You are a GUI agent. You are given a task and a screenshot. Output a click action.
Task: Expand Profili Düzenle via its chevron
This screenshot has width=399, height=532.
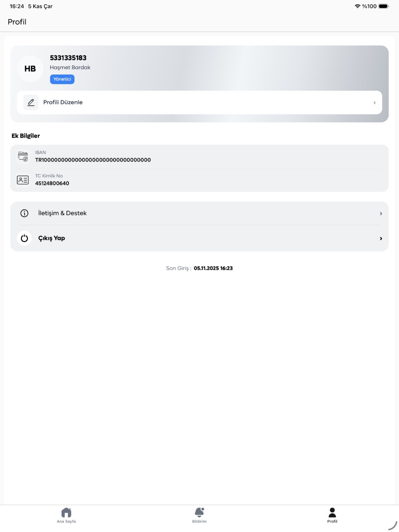coord(374,103)
